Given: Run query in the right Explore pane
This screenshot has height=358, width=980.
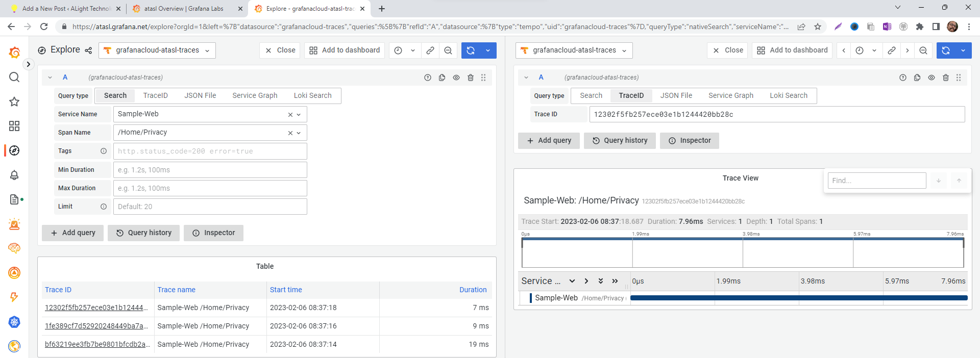Looking at the screenshot, I should pyautogui.click(x=946, y=50).
